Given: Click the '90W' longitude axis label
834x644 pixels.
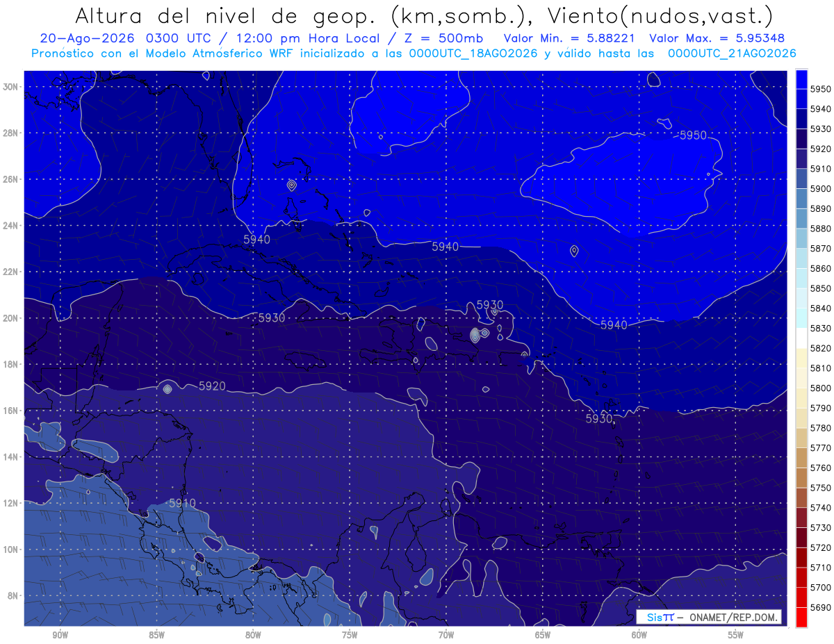Looking at the screenshot, I should [x=60, y=635].
